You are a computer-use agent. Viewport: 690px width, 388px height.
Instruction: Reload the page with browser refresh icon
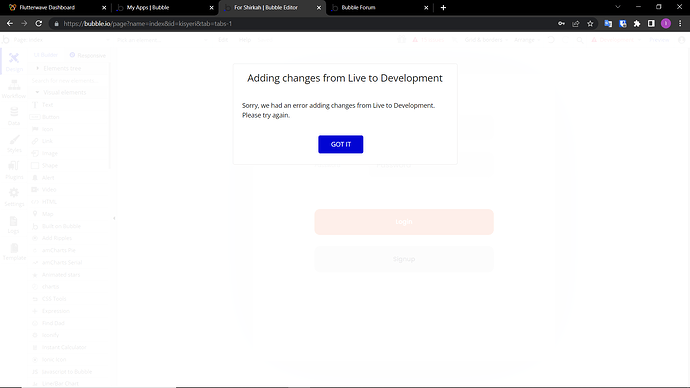coord(39,24)
